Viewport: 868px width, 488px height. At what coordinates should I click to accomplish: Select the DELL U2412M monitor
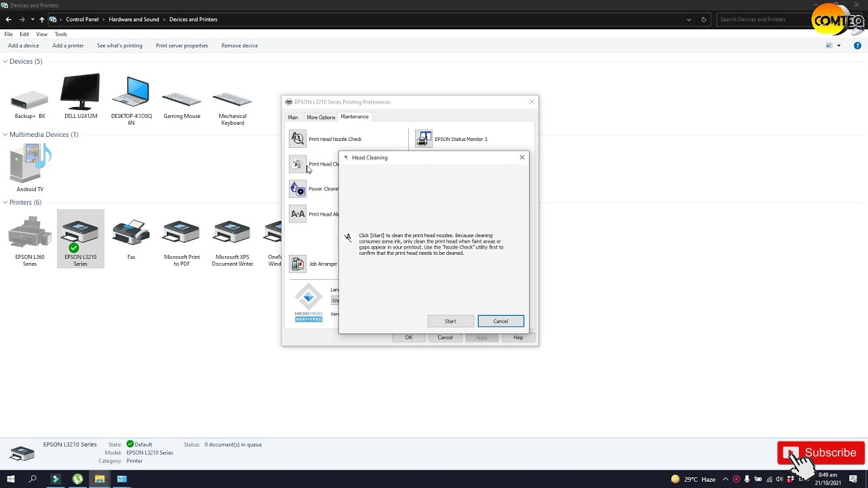pos(81,96)
